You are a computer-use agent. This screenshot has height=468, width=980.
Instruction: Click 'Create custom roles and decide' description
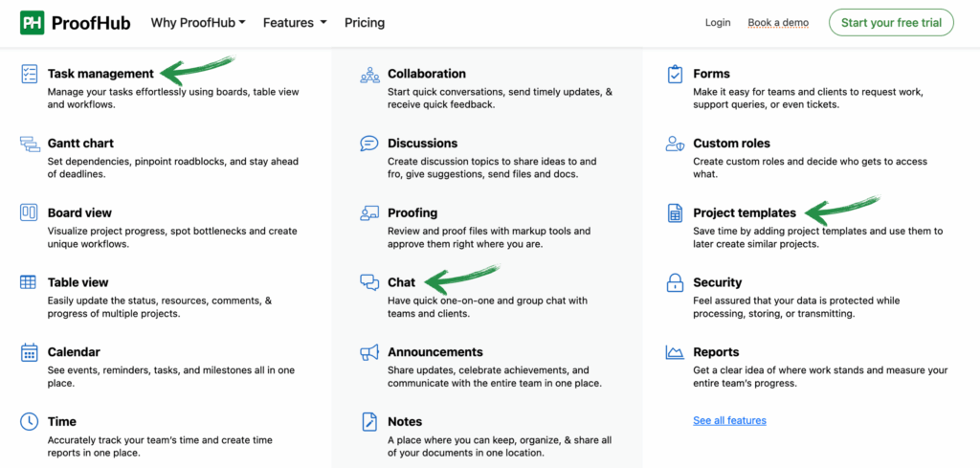click(x=810, y=167)
